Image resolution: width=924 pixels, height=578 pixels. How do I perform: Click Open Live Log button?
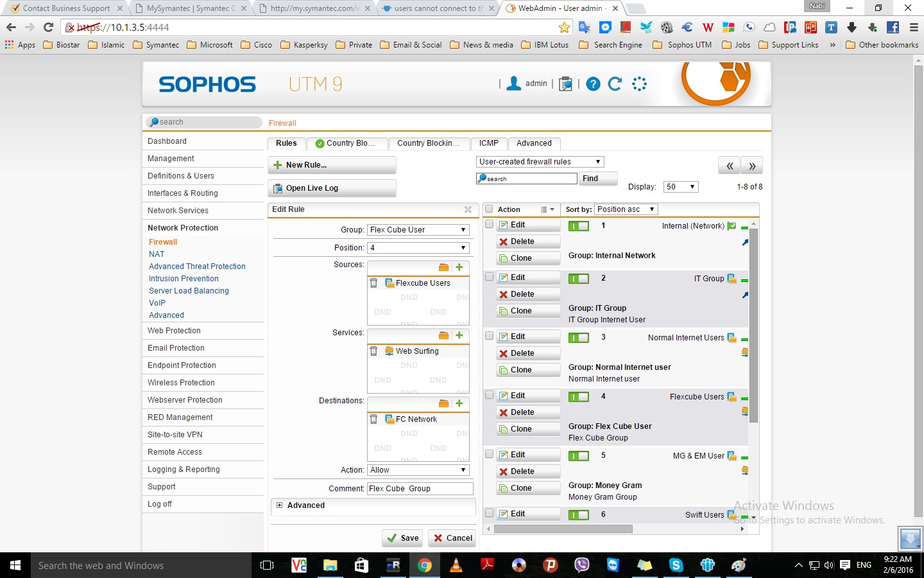[332, 188]
